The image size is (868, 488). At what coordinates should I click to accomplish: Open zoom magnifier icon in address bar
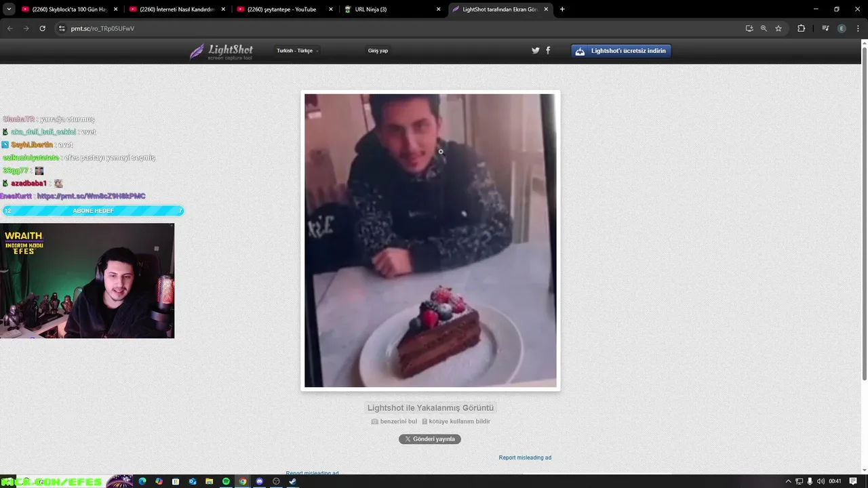[764, 28]
